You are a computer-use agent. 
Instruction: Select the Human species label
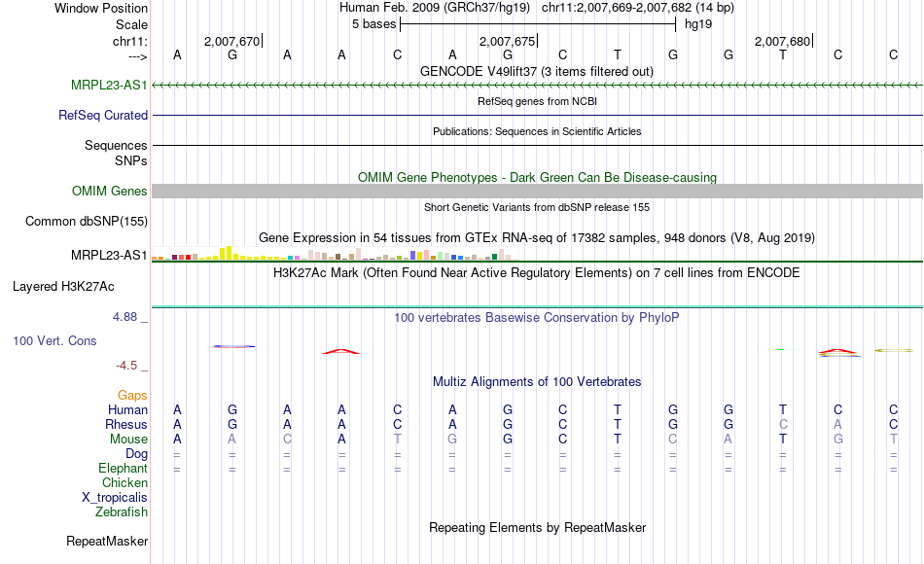point(127,409)
